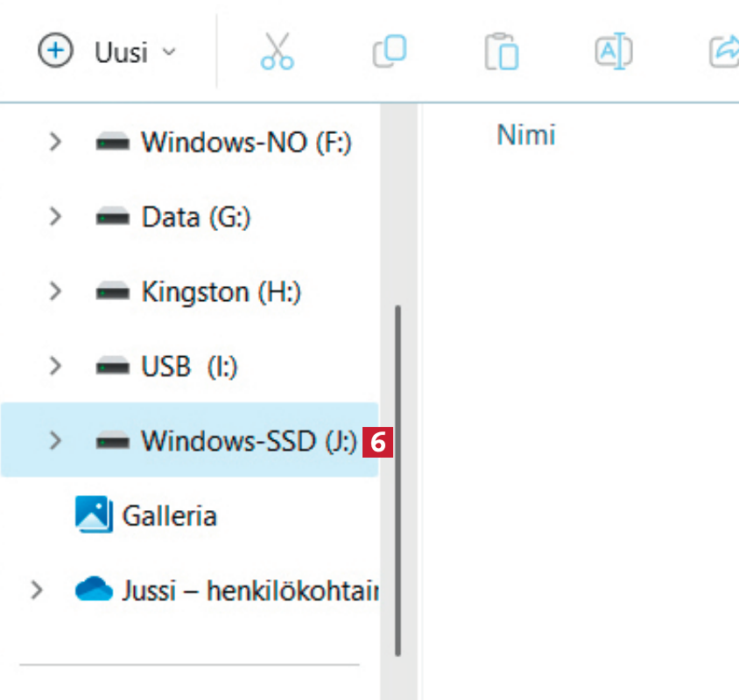
Task: Open Galleria in the navigation pane
Action: [169, 514]
